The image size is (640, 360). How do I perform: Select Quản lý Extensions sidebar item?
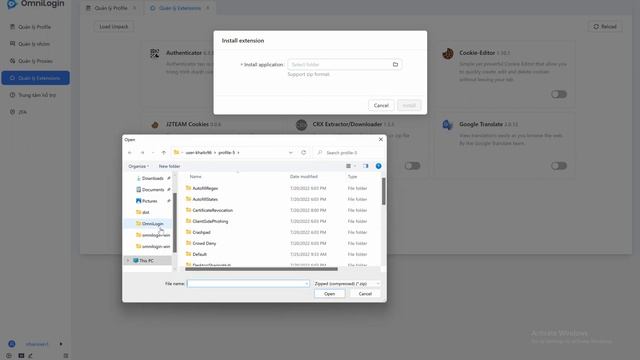pyautogui.click(x=36, y=78)
